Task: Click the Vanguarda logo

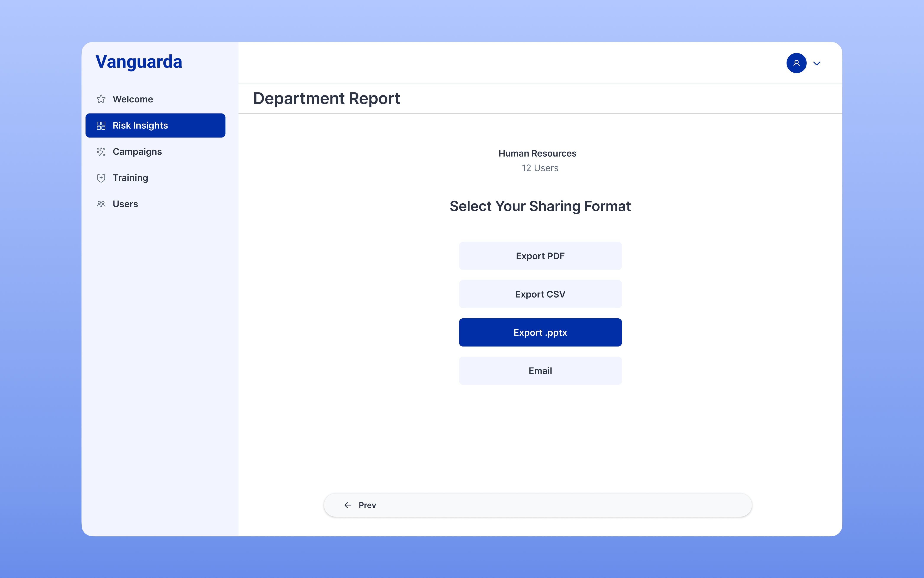Action: (139, 62)
